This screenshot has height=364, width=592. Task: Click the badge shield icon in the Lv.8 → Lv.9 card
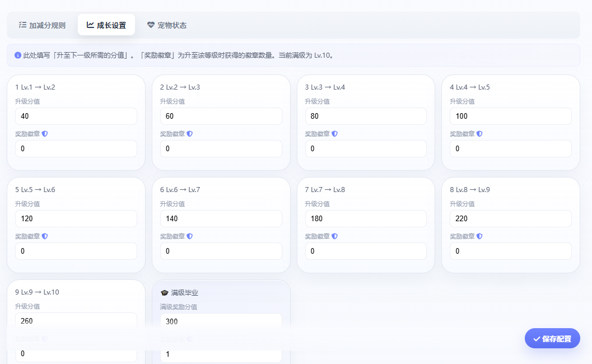point(479,236)
